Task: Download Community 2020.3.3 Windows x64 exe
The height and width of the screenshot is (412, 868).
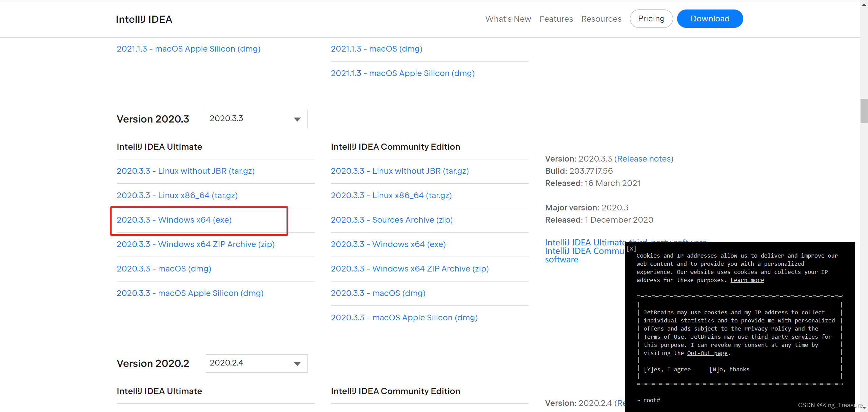Action: tap(388, 244)
